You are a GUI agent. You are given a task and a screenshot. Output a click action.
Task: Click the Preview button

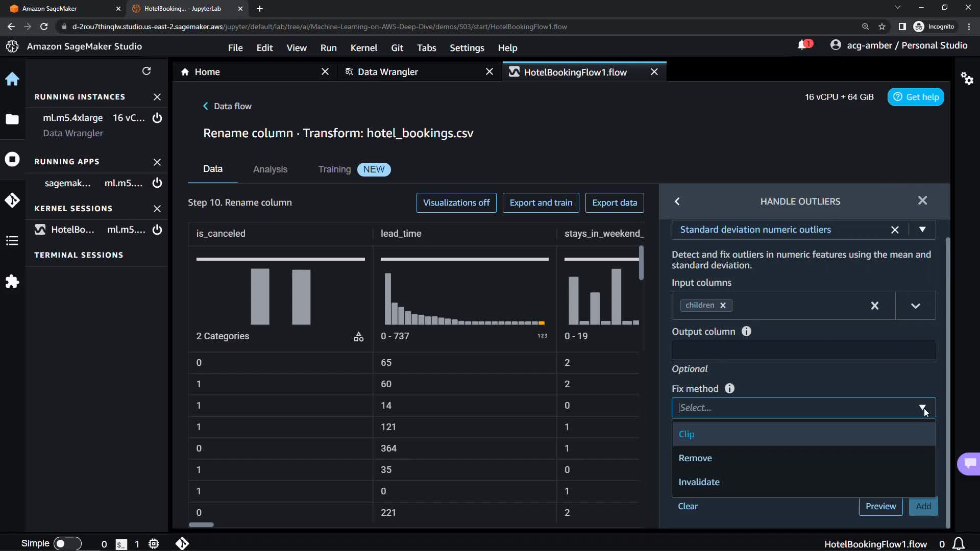880,506
